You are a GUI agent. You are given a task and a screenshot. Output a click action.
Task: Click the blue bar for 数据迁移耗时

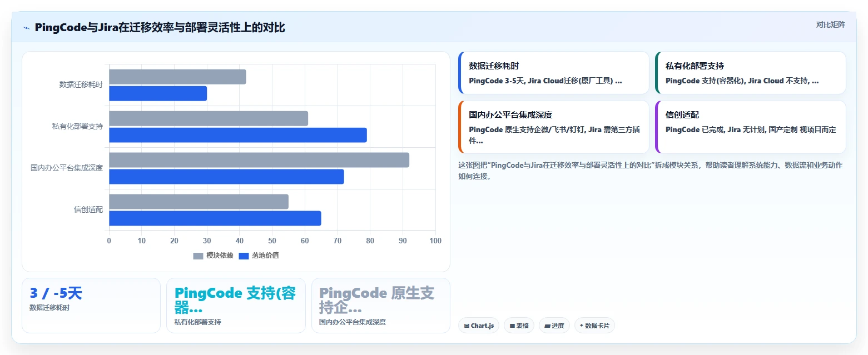pyautogui.click(x=158, y=93)
